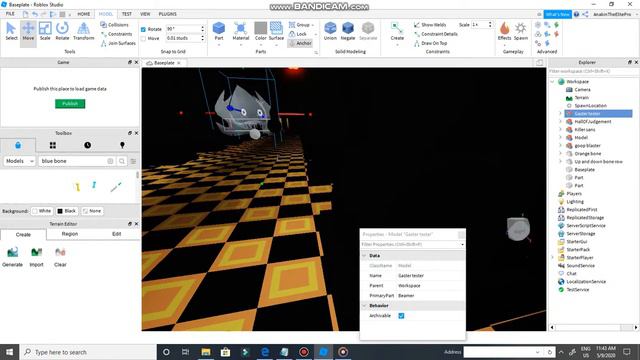Switch to the TEST ribbon tab
640x360 pixels.
point(127,14)
